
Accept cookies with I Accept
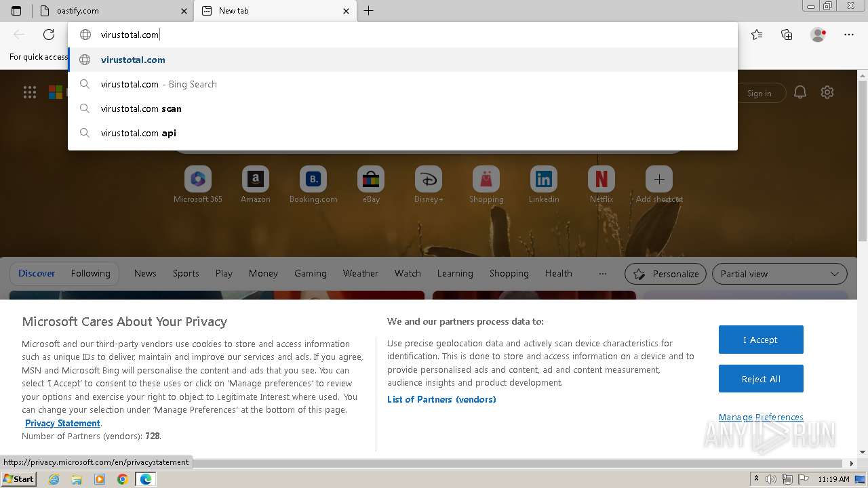(x=761, y=340)
